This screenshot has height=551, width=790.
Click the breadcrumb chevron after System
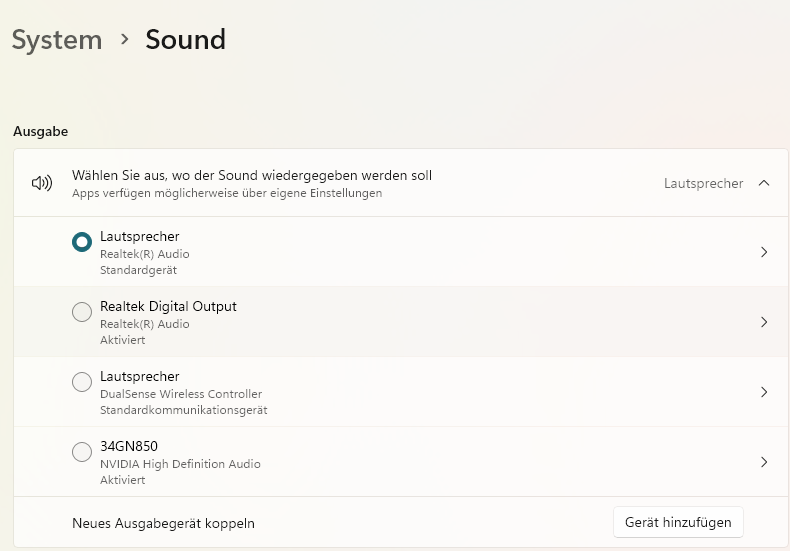point(125,39)
